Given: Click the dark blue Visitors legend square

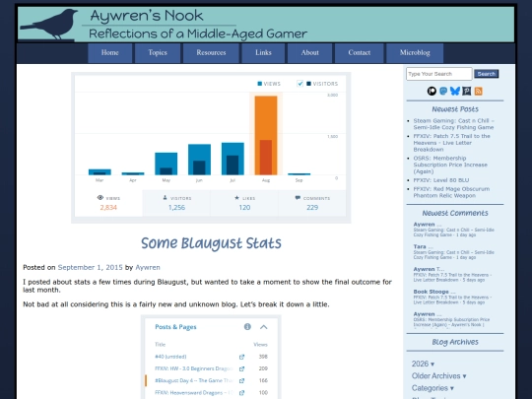Looking at the screenshot, I should coord(308,84).
